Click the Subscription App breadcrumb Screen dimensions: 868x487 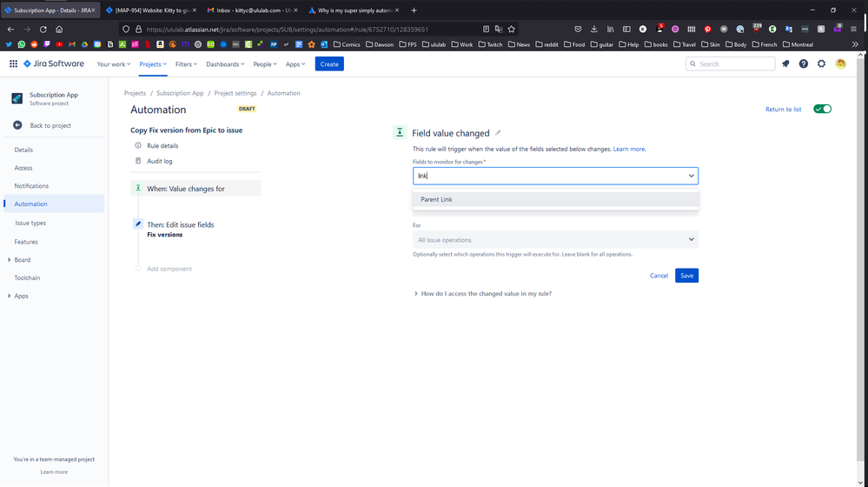pyautogui.click(x=180, y=93)
